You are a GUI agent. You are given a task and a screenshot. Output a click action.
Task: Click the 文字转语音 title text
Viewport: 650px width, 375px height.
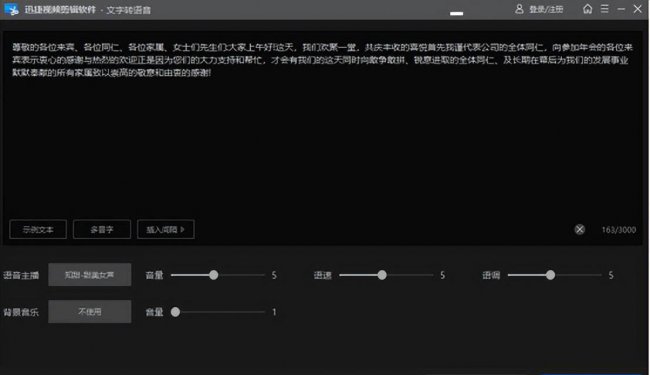pos(129,10)
